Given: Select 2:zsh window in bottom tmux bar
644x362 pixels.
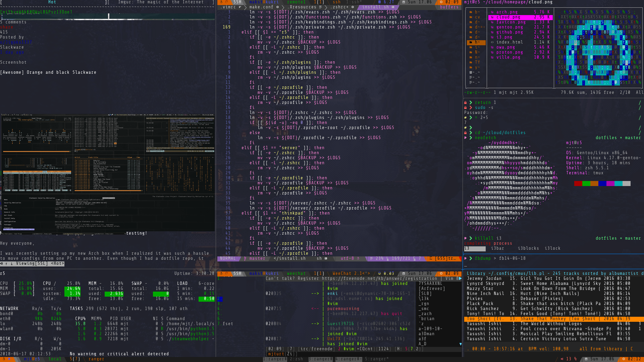Looking at the screenshot, I should pyautogui.click(x=296, y=359).
